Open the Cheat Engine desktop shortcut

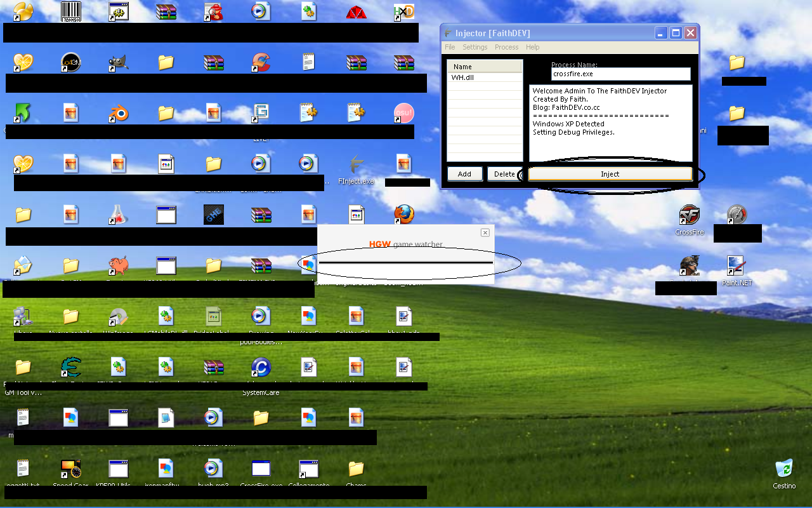pos(70,367)
